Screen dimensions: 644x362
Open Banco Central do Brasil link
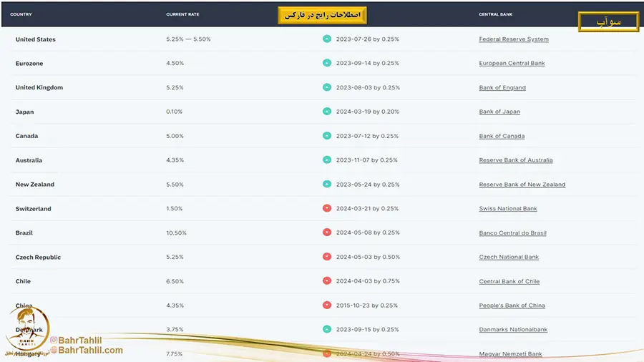(512, 233)
